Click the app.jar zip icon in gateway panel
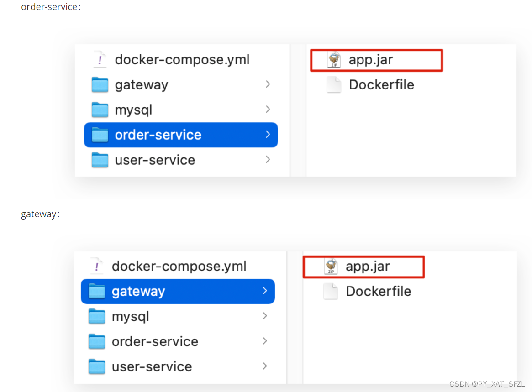The image size is (532, 392). [x=331, y=267]
